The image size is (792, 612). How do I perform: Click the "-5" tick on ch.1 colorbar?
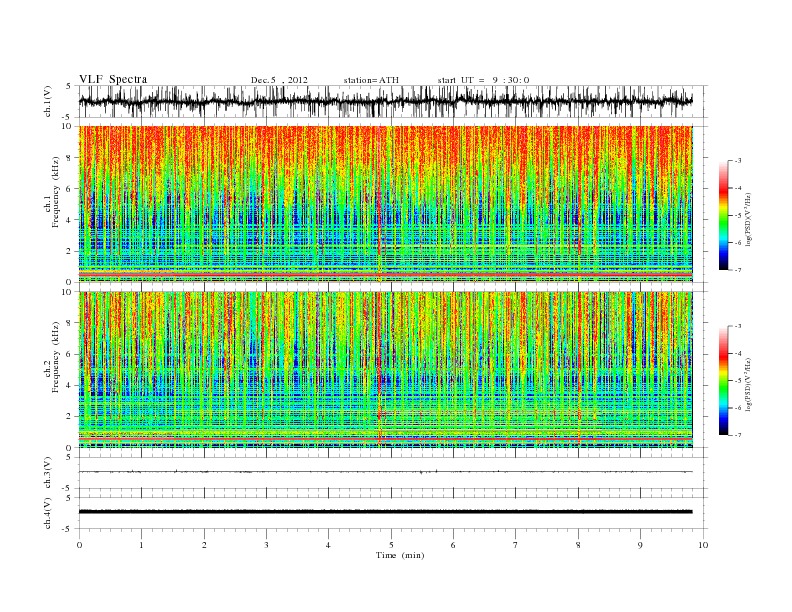pos(738,216)
